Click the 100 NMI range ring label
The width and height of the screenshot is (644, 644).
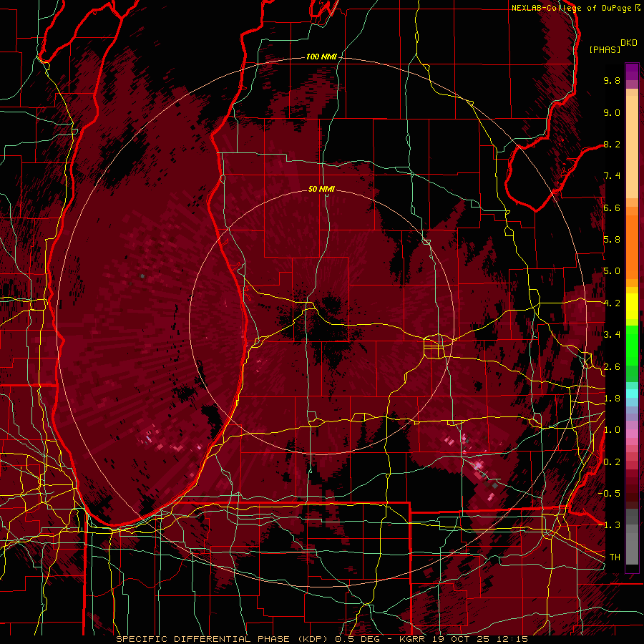click(x=321, y=57)
